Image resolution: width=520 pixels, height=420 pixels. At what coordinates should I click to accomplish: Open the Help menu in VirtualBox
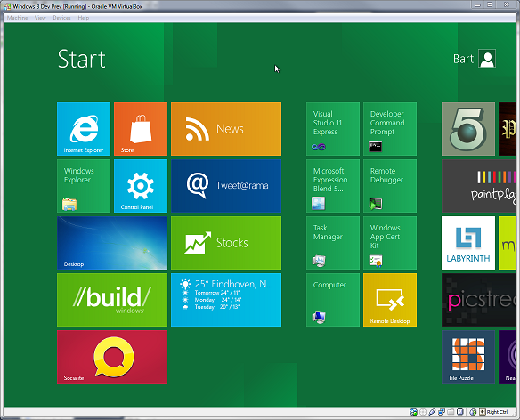[83, 18]
